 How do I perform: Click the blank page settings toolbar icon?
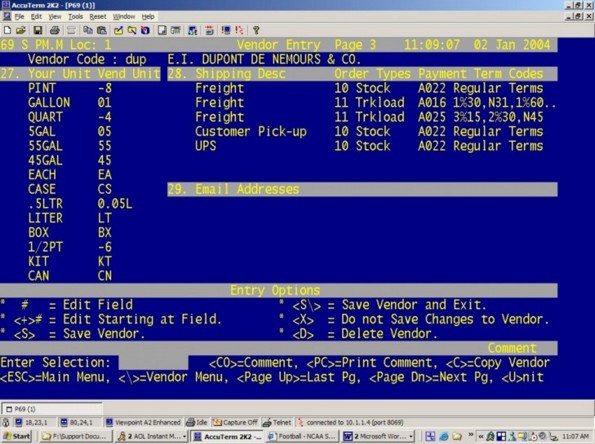(x=162, y=30)
